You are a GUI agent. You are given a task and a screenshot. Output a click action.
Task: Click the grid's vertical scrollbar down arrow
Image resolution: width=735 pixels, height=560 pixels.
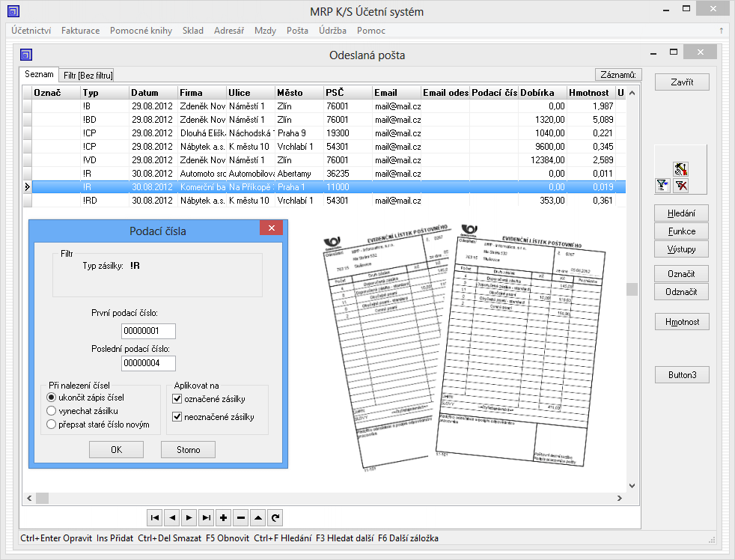point(632,486)
